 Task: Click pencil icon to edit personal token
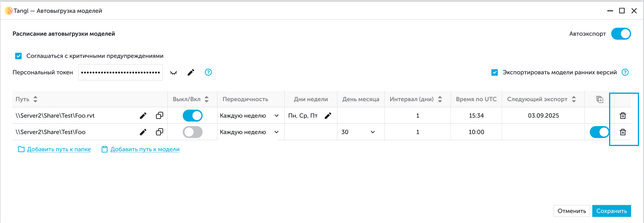coord(191,72)
